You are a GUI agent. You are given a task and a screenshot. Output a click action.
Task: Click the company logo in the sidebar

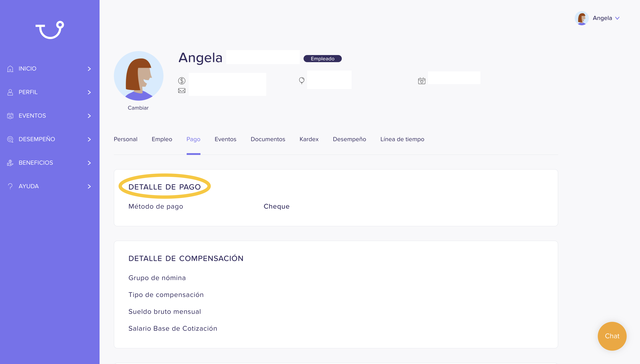pyautogui.click(x=50, y=30)
